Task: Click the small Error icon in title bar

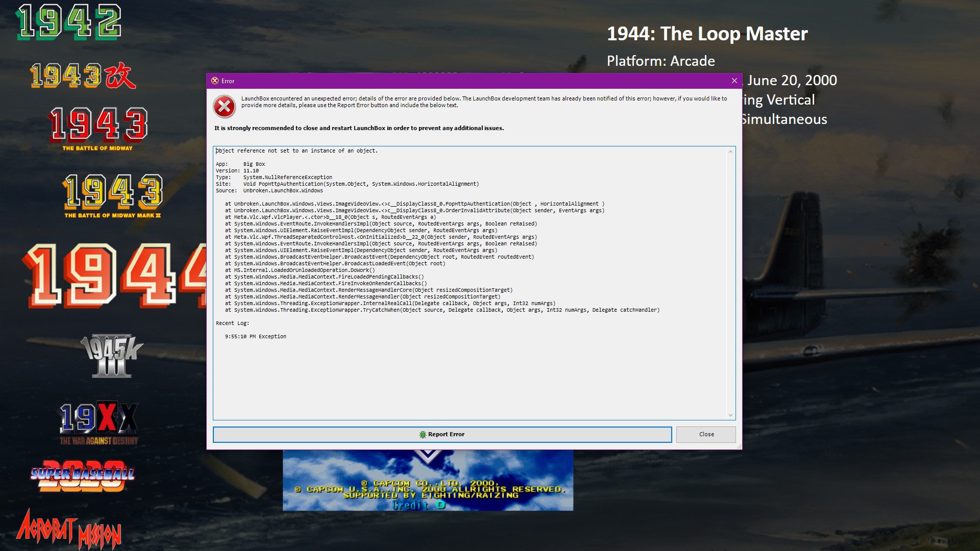Action: pos(215,81)
